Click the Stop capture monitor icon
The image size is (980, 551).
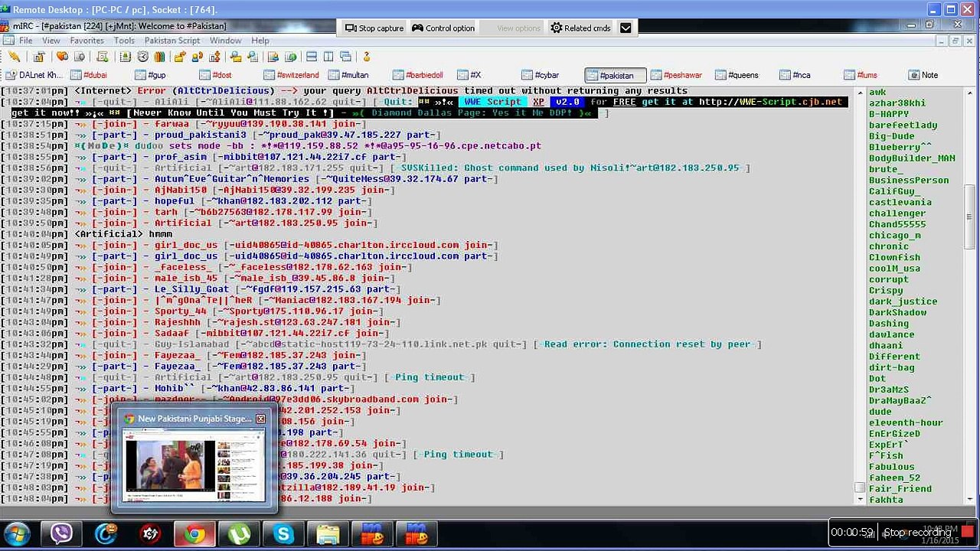point(351,28)
